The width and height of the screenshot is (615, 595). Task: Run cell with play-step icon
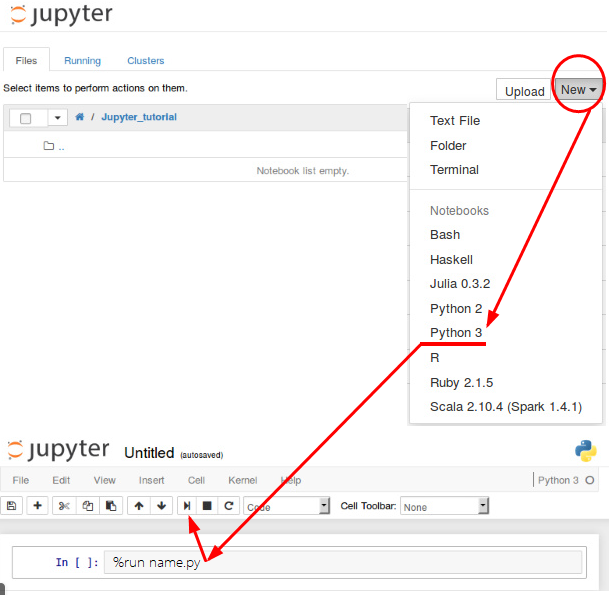tap(187, 506)
